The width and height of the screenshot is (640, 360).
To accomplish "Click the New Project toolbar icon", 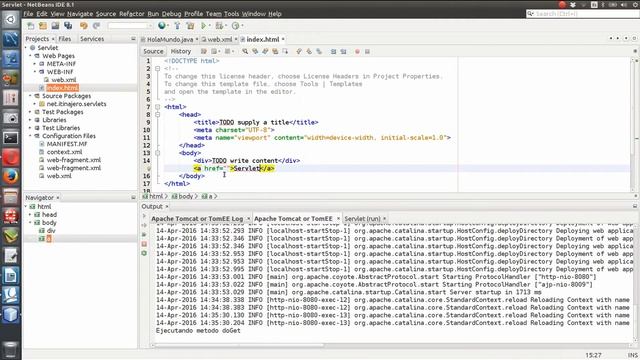I will (x=43, y=26).
